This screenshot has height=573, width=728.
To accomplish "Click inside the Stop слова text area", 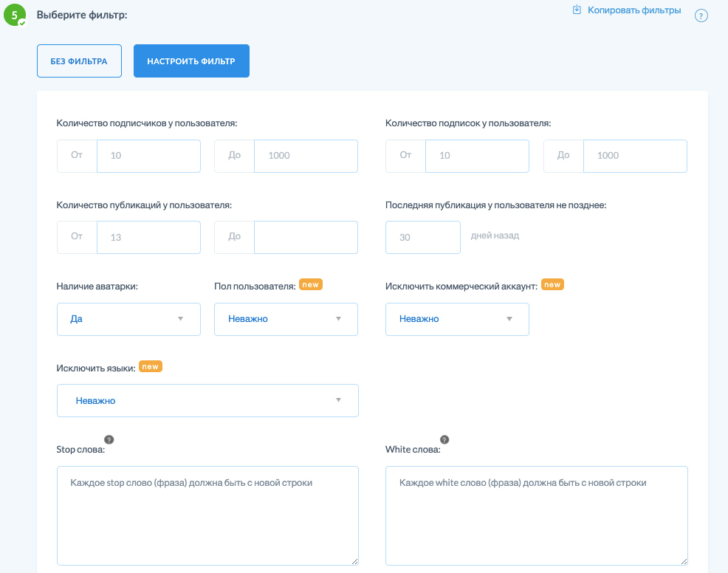I will [x=207, y=515].
